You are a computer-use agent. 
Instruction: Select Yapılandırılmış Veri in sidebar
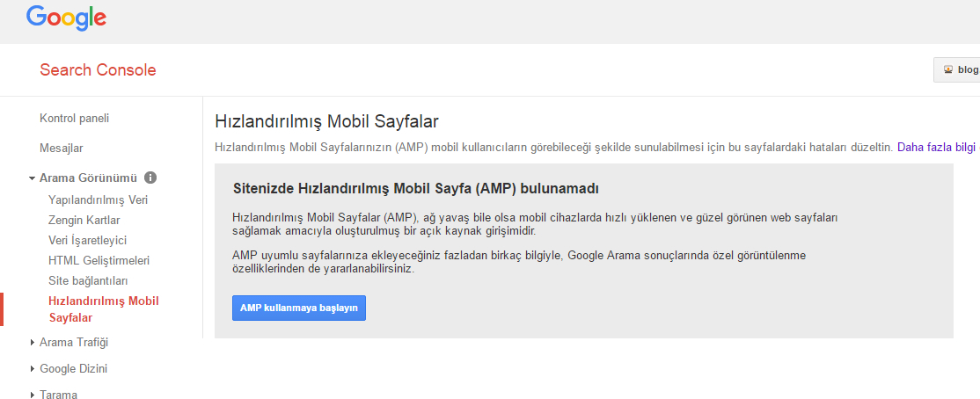tap(98, 199)
